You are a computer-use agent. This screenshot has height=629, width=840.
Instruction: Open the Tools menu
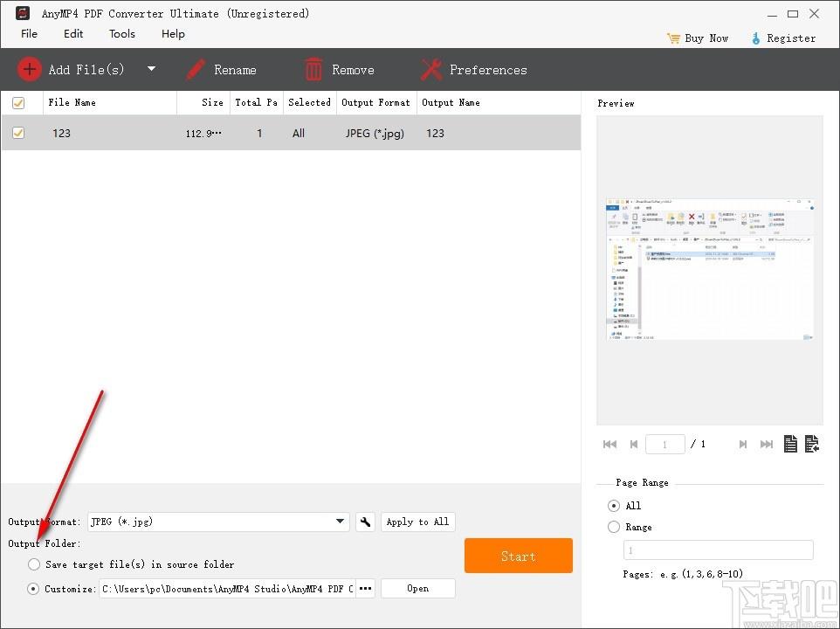(122, 34)
